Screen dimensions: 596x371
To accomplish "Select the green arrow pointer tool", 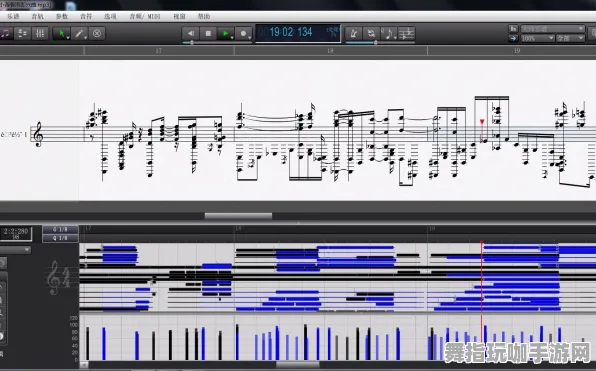I will (62, 33).
